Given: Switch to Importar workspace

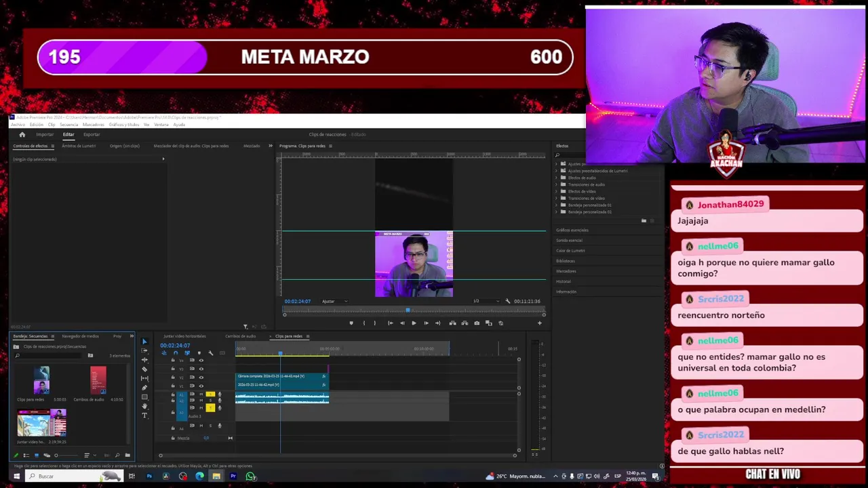Looking at the screenshot, I should tap(45, 134).
